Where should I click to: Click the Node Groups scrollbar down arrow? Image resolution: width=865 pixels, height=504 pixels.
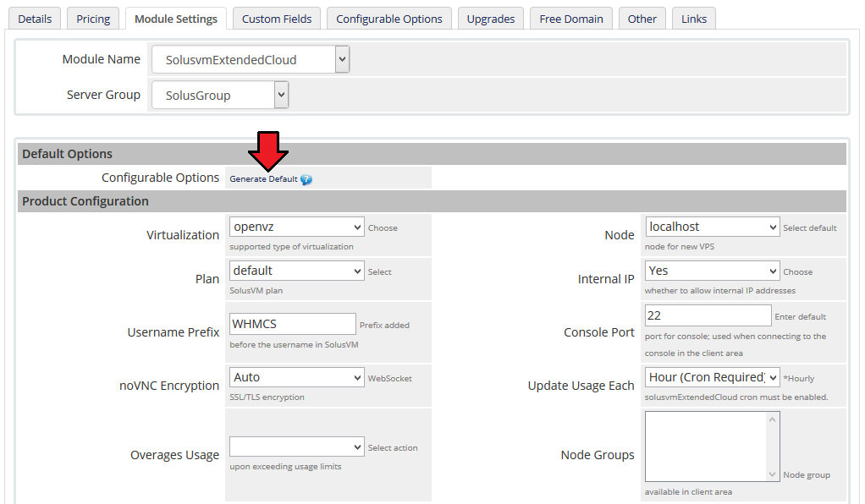pos(772,474)
